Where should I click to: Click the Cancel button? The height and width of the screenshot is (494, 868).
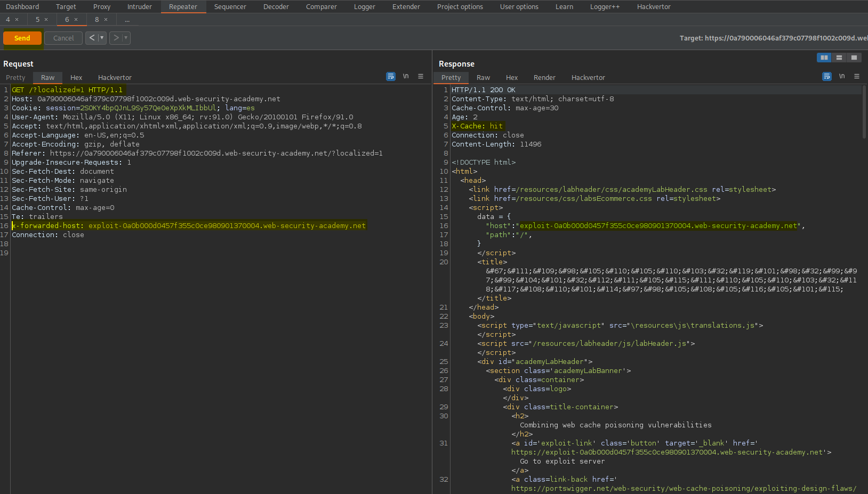(63, 38)
